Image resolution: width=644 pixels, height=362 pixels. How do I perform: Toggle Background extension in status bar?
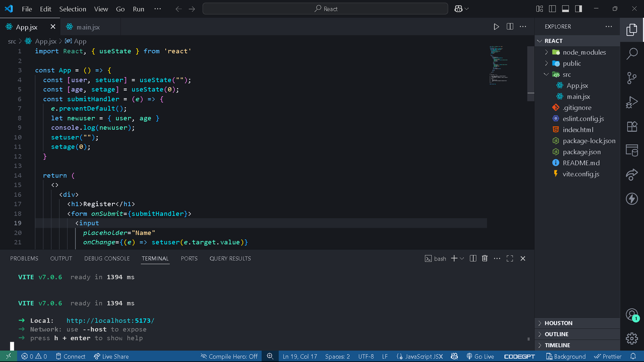(565, 357)
